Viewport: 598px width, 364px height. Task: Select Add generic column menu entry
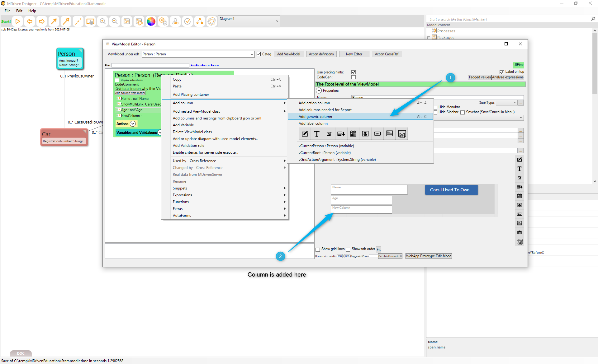pyautogui.click(x=315, y=117)
